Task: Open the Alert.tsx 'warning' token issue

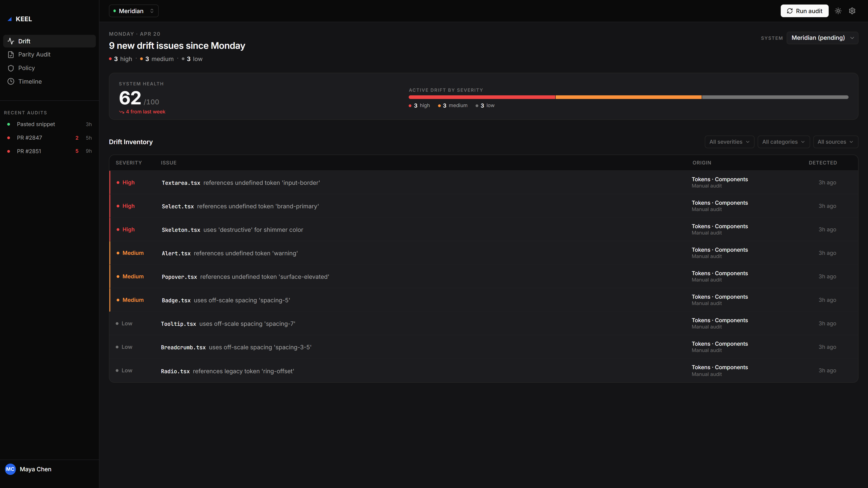Action: (x=484, y=253)
